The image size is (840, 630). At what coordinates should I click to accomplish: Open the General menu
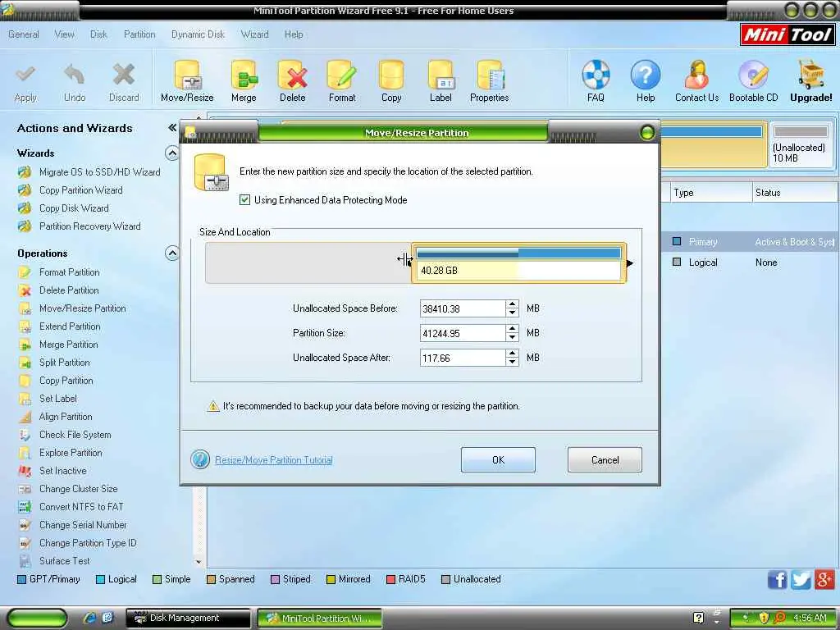tap(24, 34)
